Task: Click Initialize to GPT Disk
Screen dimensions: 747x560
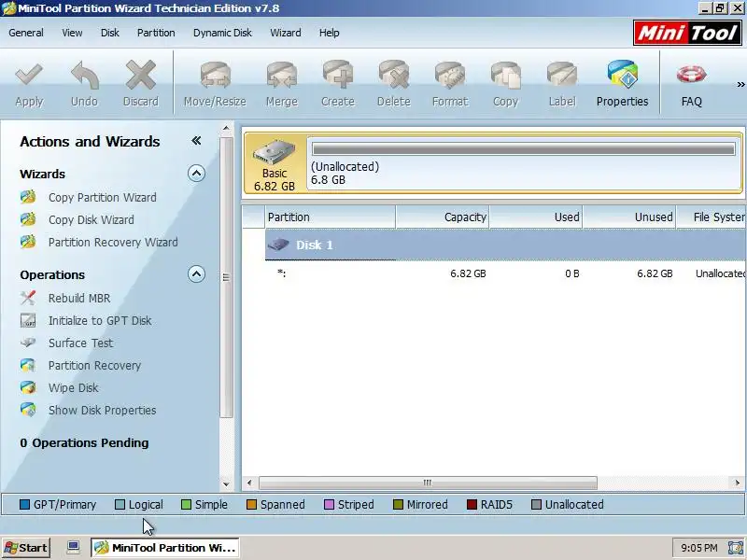Action: (x=100, y=320)
